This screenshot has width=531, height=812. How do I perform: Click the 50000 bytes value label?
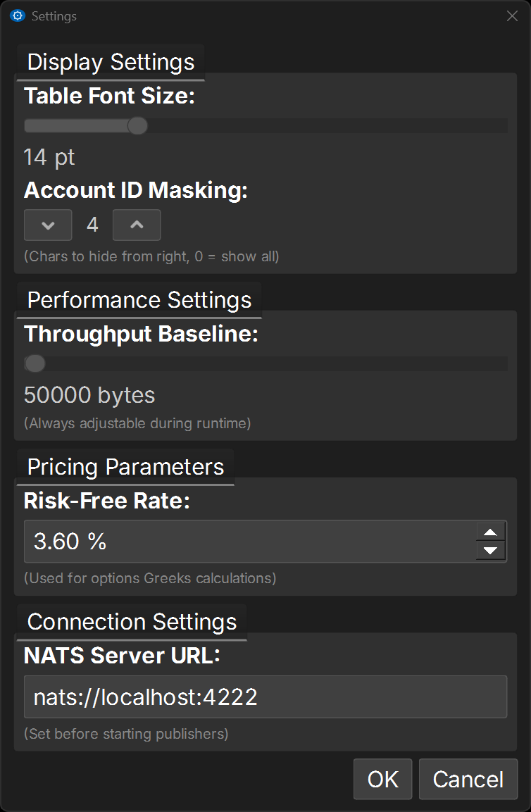click(x=89, y=395)
